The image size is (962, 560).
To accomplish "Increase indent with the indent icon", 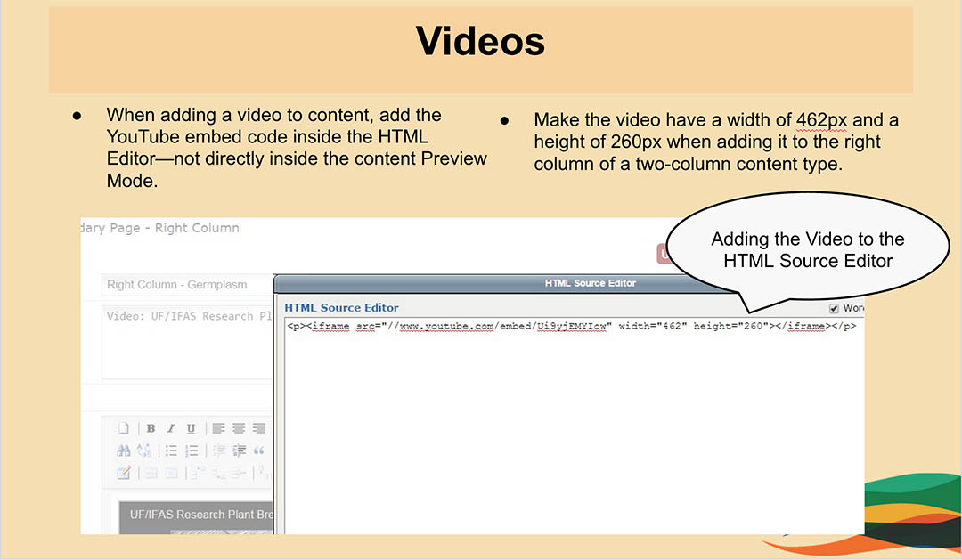I will 239,450.
